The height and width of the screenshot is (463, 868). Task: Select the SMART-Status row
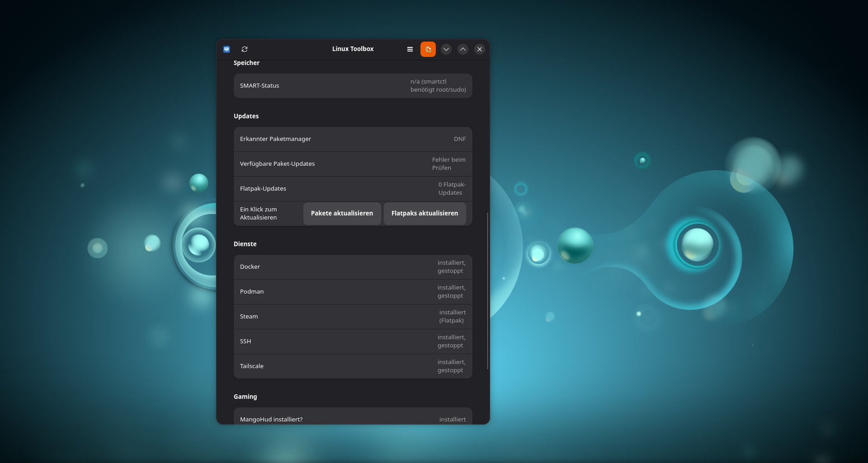tap(353, 86)
